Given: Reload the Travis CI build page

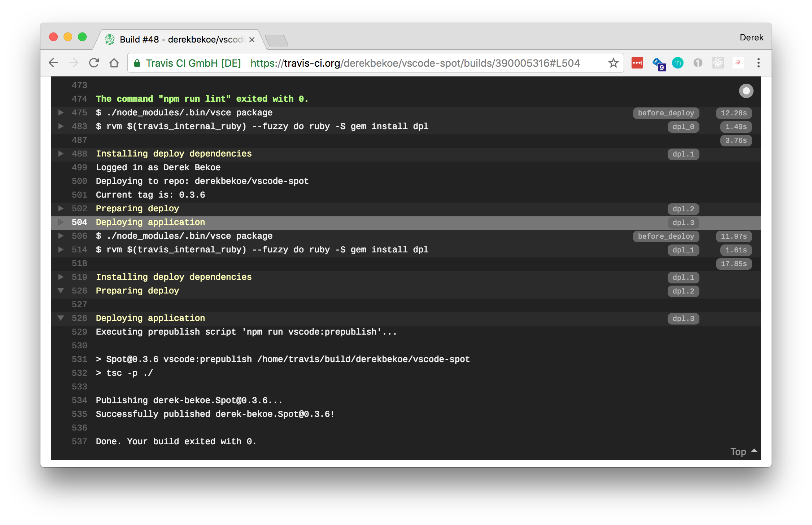Looking at the screenshot, I should point(94,63).
